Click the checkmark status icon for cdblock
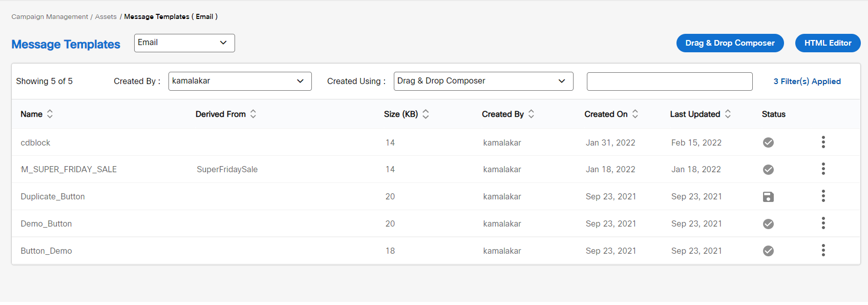The image size is (868, 305). click(768, 143)
